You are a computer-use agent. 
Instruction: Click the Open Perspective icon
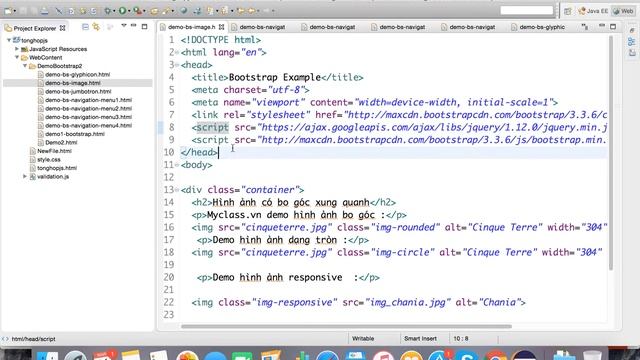pyautogui.click(x=568, y=11)
